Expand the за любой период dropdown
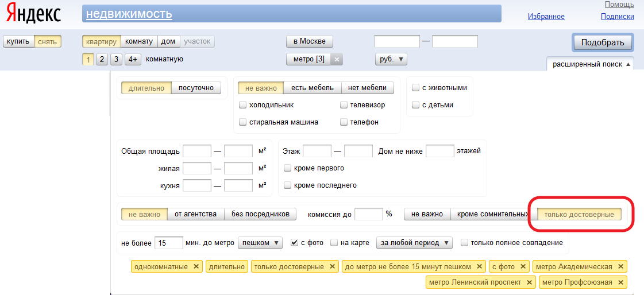The height and width of the screenshot is (295, 644). (x=414, y=243)
